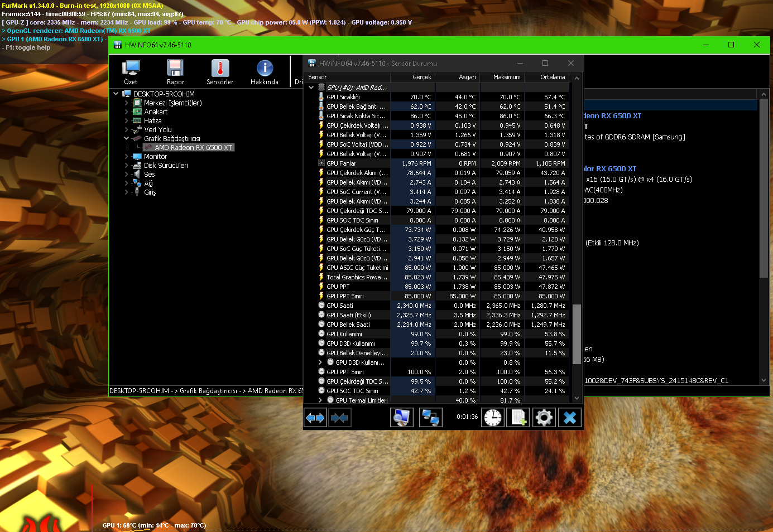Click the thermometer icon beside GPU Sıcaklığı

click(321, 97)
